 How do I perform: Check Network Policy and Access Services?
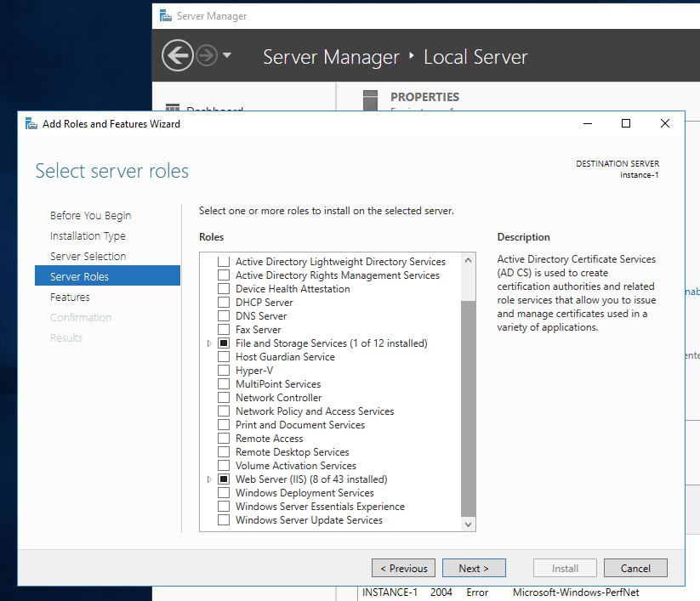[x=224, y=411]
